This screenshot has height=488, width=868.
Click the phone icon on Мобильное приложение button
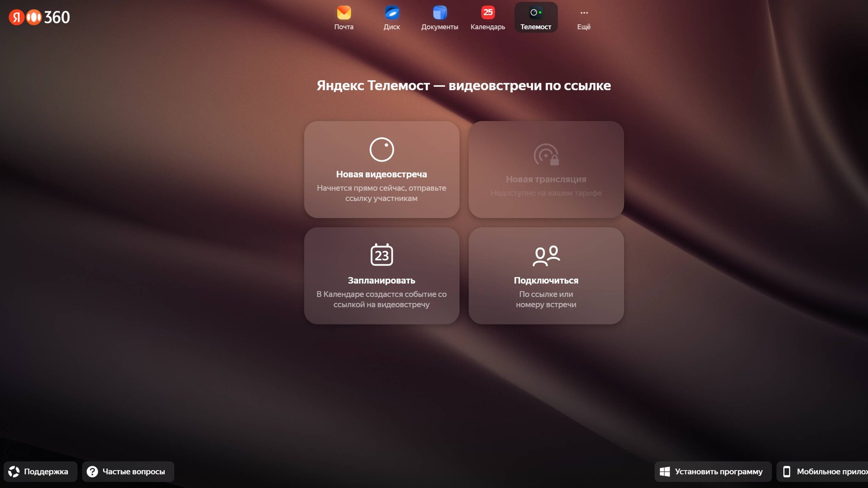(x=787, y=471)
